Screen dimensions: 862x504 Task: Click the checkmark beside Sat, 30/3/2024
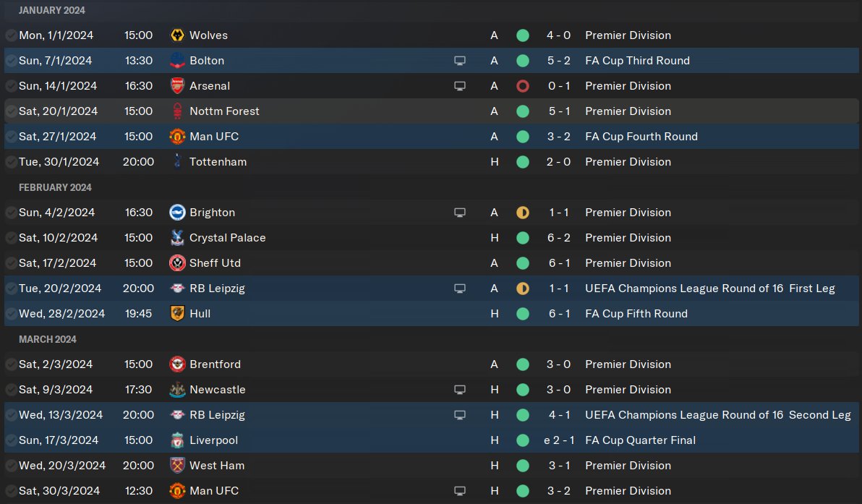[x=11, y=491]
